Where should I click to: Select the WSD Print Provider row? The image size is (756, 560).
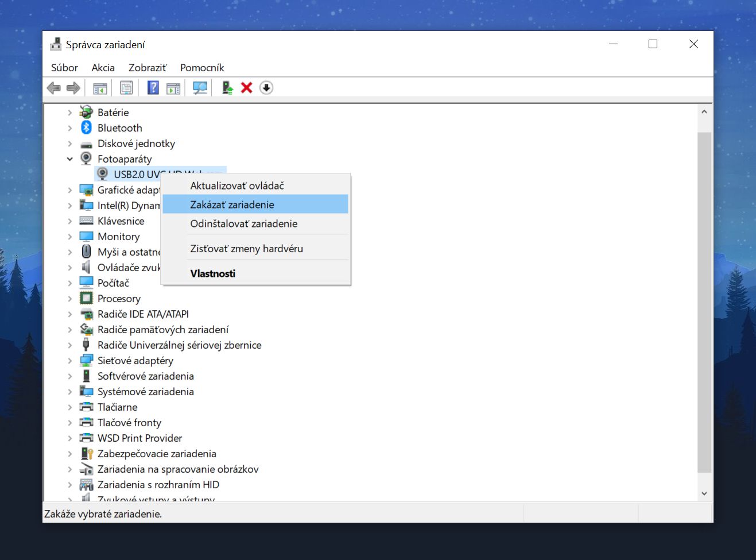point(139,438)
